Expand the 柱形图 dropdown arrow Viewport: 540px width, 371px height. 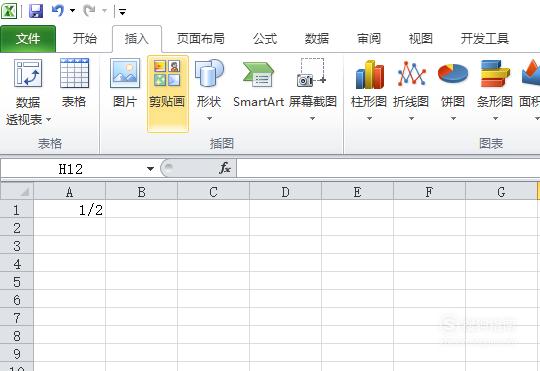point(369,118)
